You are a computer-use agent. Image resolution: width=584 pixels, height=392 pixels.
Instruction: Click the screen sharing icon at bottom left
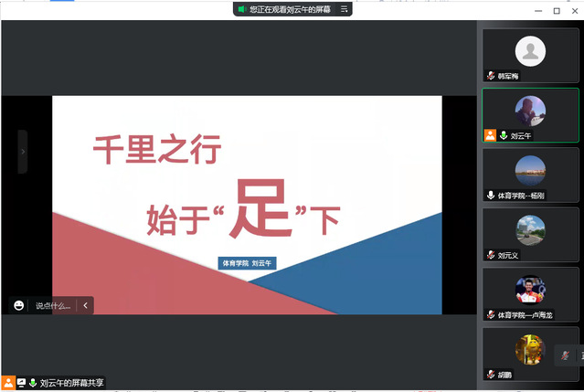coord(21,383)
